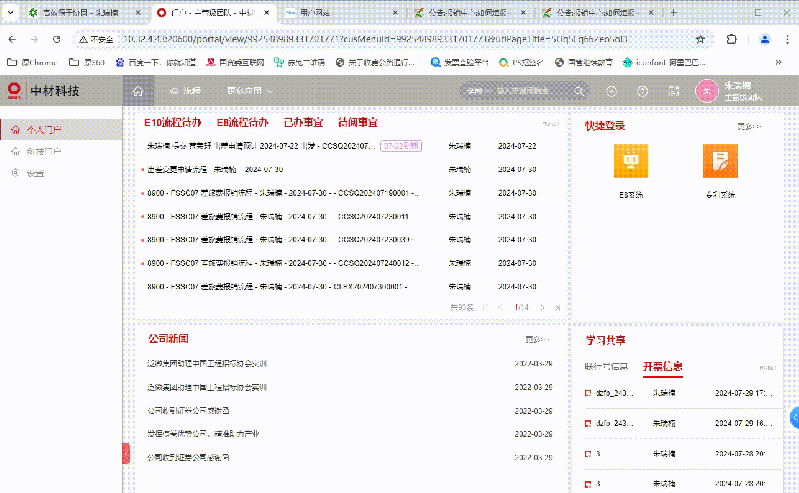Click more link in 学习共享 panel
The height and width of the screenshot is (493, 799).
pyautogui.click(x=767, y=368)
